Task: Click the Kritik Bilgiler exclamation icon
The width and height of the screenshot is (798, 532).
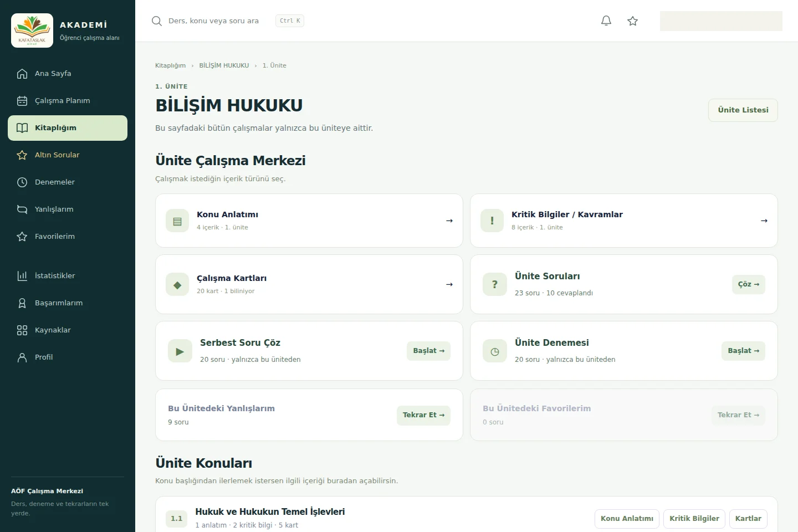Action: (x=492, y=221)
